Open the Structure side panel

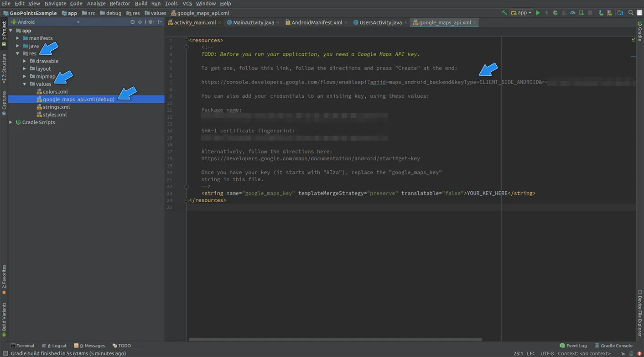(4, 68)
